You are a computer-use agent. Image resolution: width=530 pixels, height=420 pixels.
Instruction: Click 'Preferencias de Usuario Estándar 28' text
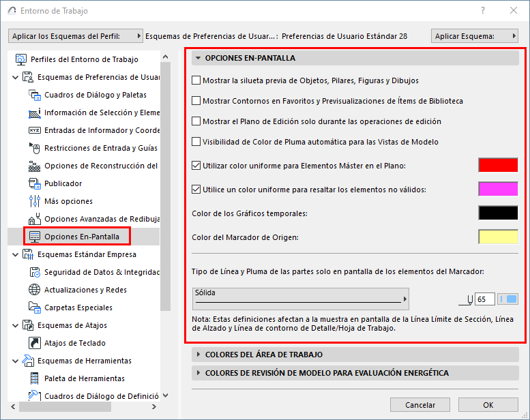(344, 36)
